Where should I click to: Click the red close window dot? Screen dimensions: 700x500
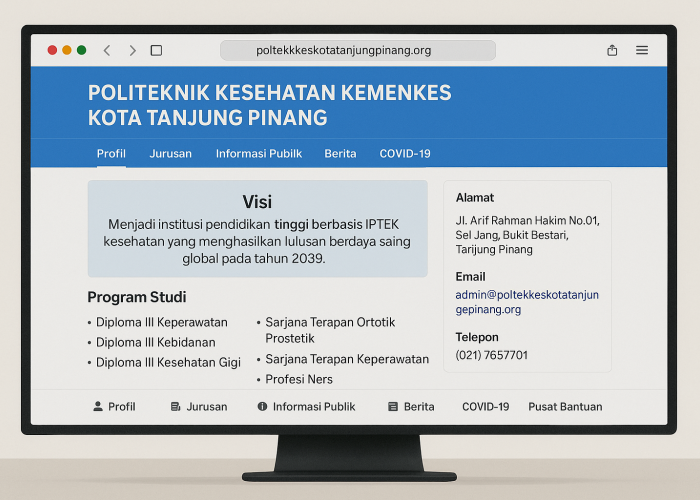click(52, 50)
